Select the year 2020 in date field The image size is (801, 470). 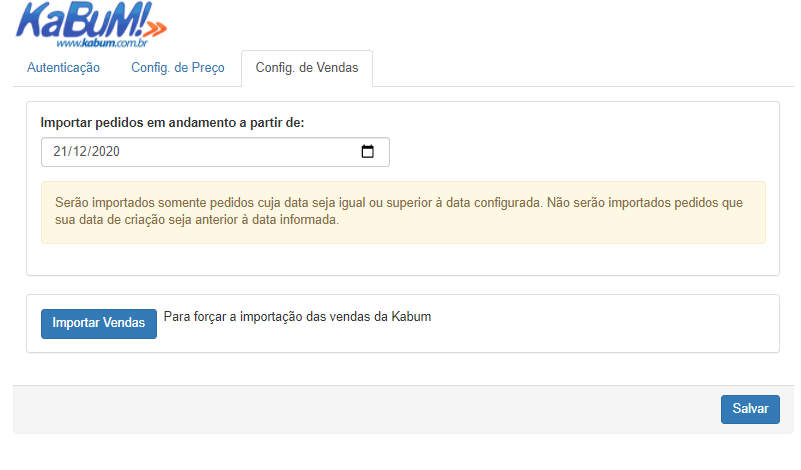point(106,151)
